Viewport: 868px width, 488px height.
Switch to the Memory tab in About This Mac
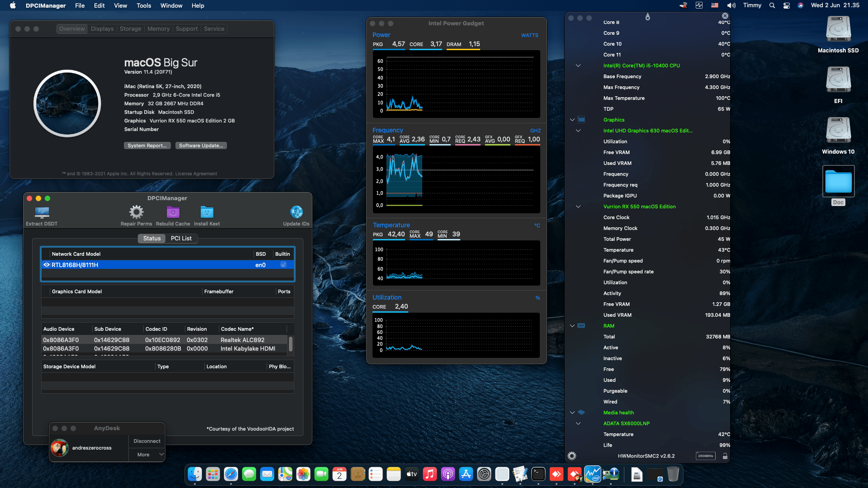(159, 28)
